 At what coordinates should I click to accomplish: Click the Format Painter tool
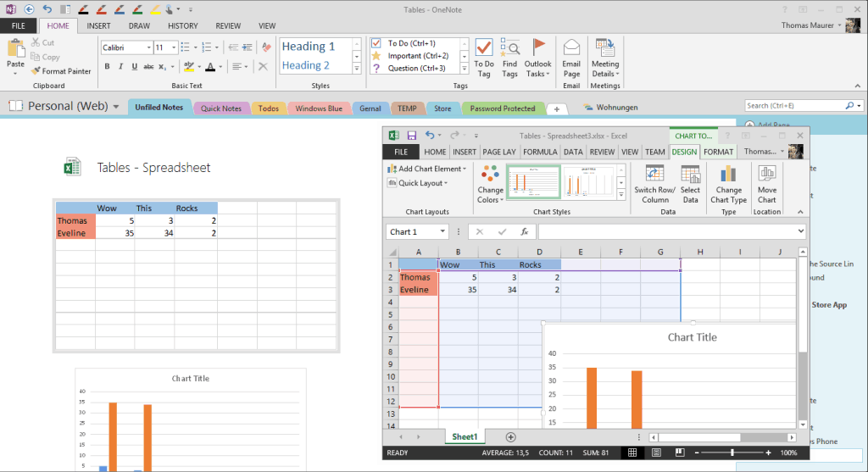(61, 71)
